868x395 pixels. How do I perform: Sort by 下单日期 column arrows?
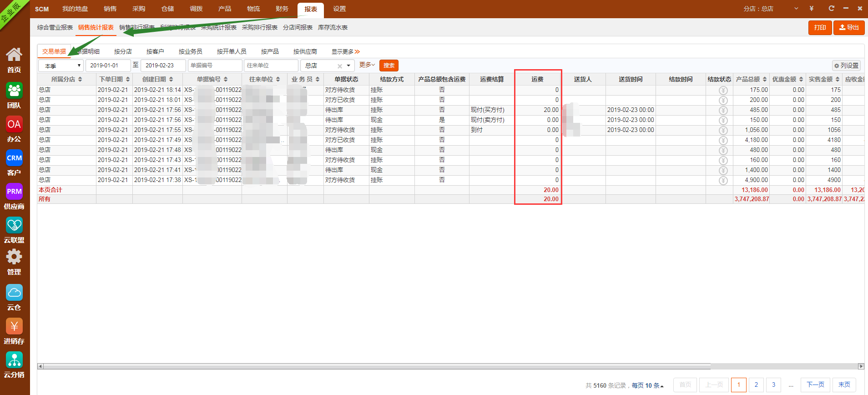click(x=128, y=79)
